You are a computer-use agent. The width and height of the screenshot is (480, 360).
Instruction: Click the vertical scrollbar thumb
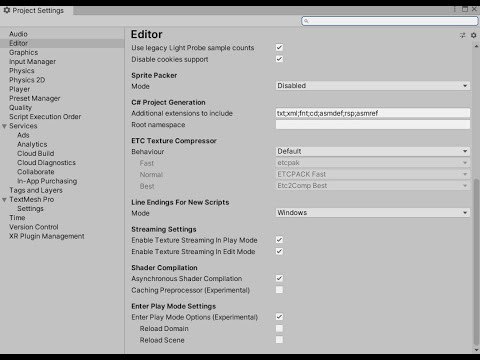[476, 262]
